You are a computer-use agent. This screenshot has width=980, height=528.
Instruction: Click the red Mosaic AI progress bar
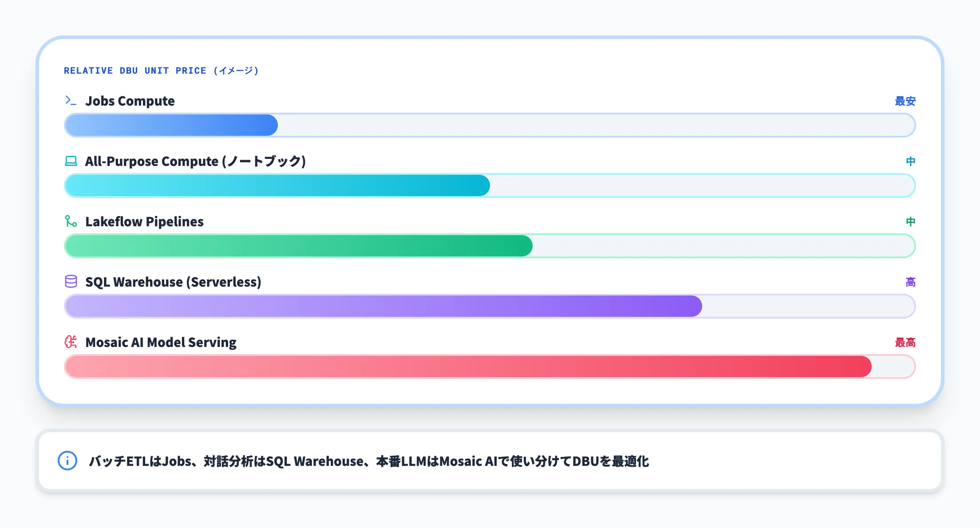466,366
